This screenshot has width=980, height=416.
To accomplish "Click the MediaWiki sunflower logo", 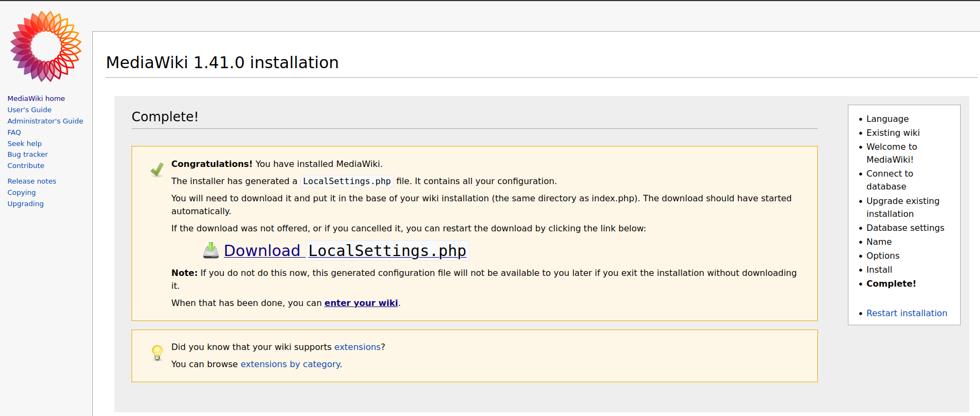I will click(46, 46).
